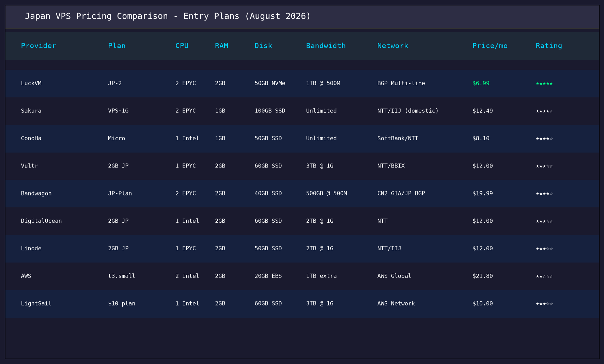This screenshot has width=604, height=364.
Task: Click the AWS Global network cell
Action: point(394,276)
